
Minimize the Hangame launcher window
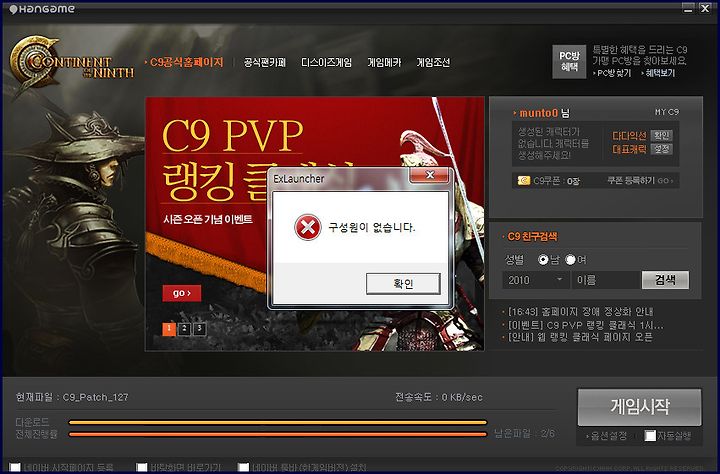click(688, 8)
